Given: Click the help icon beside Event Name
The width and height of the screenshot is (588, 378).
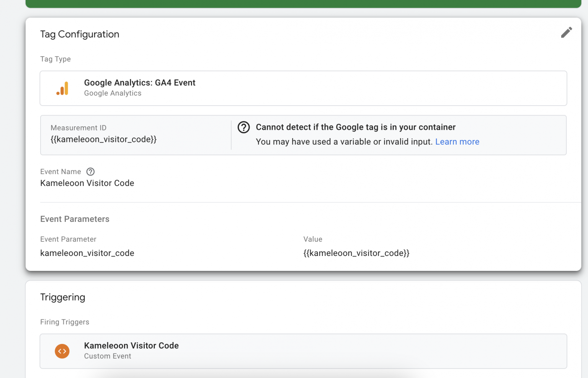Looking at the screenshot, I should coord(90,172).
